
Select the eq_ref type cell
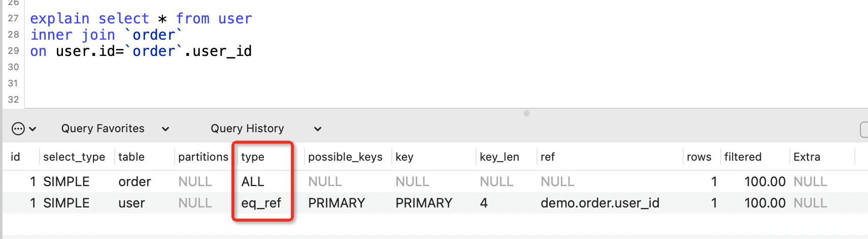261,203
